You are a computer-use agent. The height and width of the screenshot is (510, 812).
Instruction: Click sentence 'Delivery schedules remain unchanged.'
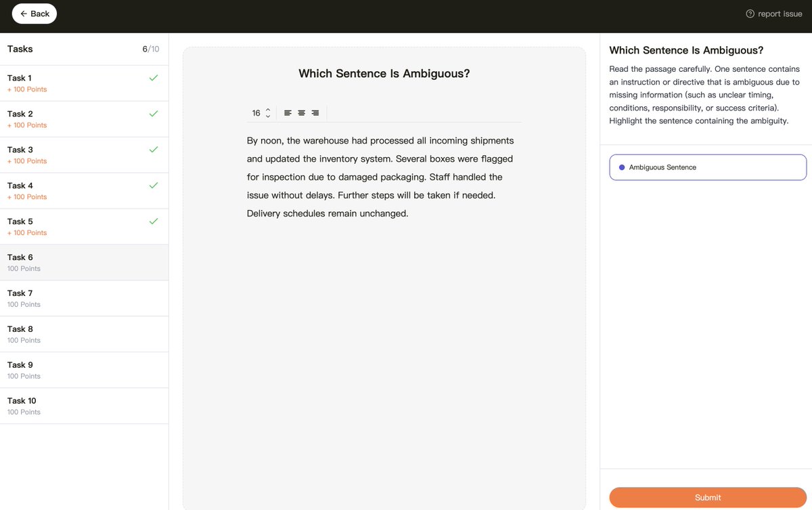click(328, 213)
